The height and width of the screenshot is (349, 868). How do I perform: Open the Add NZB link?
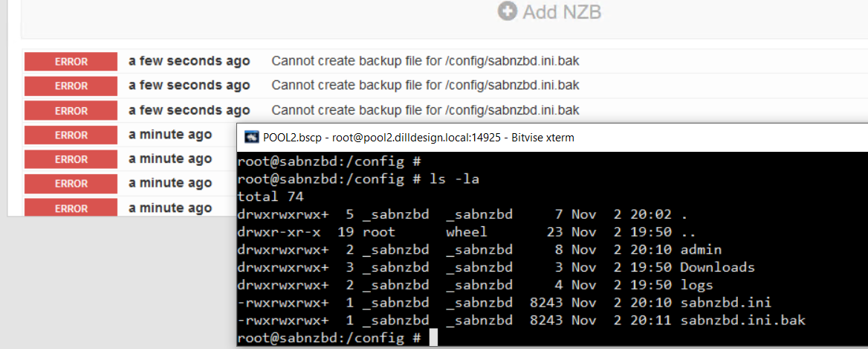click(x=549, y=11)
